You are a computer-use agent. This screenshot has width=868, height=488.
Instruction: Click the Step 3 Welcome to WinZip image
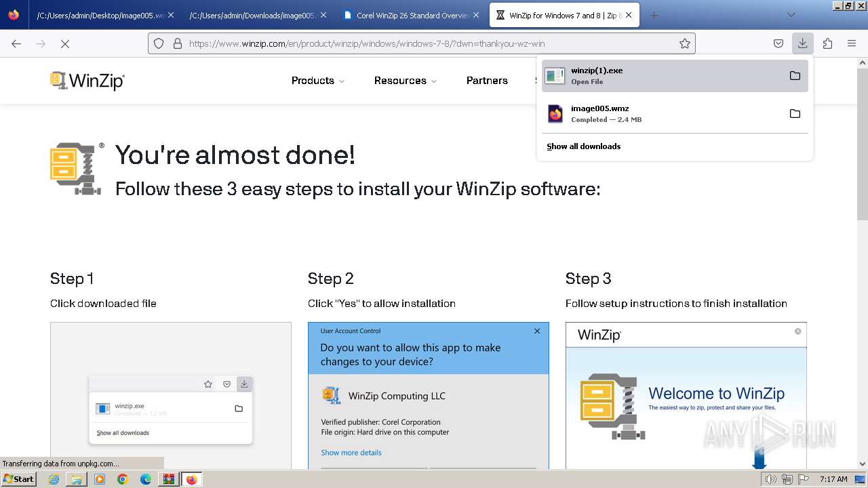coord(686,395)
